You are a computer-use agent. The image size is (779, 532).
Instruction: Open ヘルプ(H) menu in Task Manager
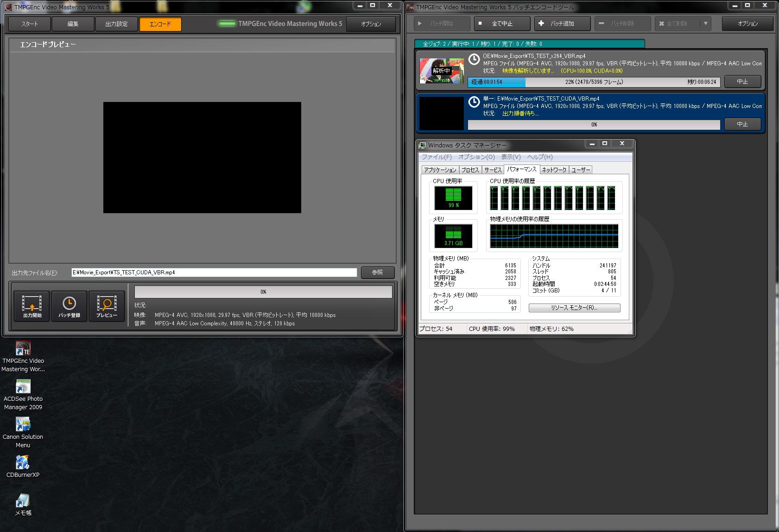click(540, 157)
